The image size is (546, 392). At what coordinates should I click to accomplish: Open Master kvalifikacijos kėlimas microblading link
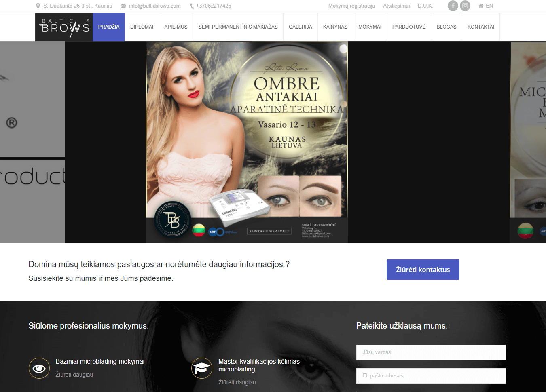(262, 365)
